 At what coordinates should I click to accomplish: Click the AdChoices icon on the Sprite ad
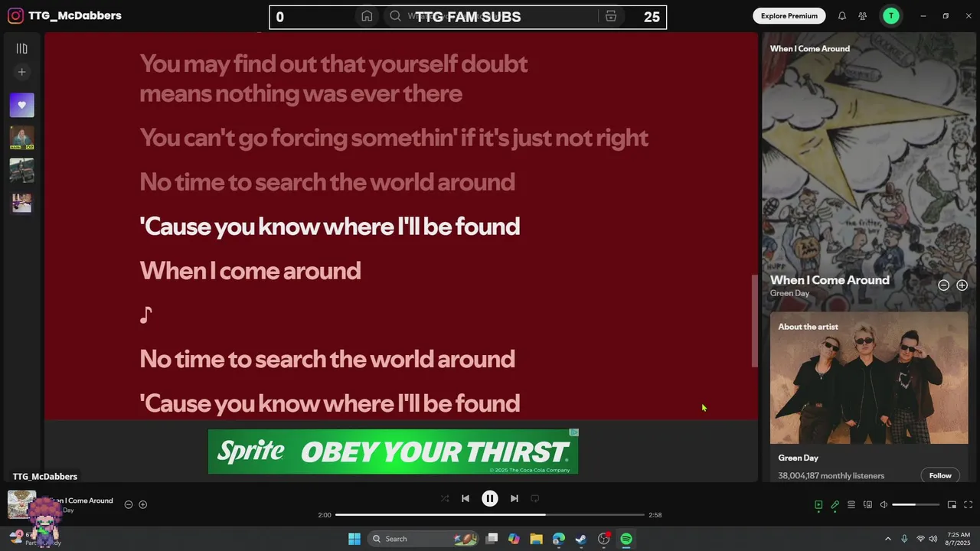click(573, 433)
